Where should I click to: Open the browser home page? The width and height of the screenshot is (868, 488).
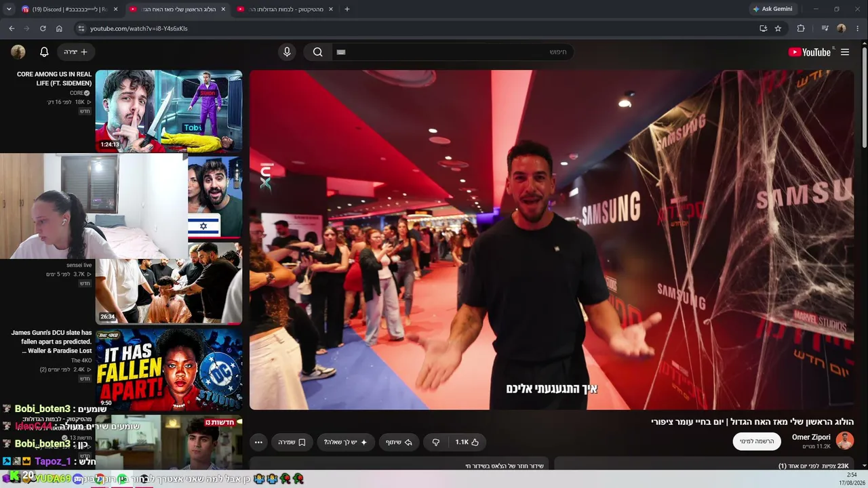click(59, 28)
